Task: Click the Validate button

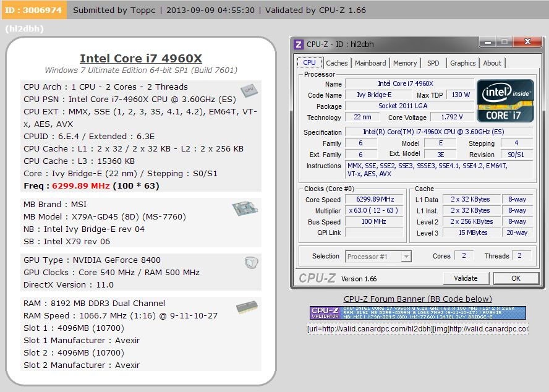Action: [466, 278]
